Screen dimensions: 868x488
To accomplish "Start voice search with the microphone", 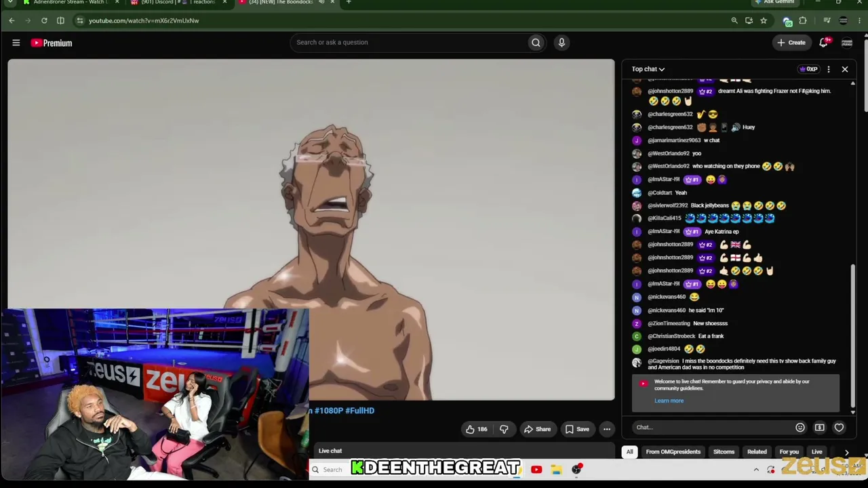I will (561, 43).
